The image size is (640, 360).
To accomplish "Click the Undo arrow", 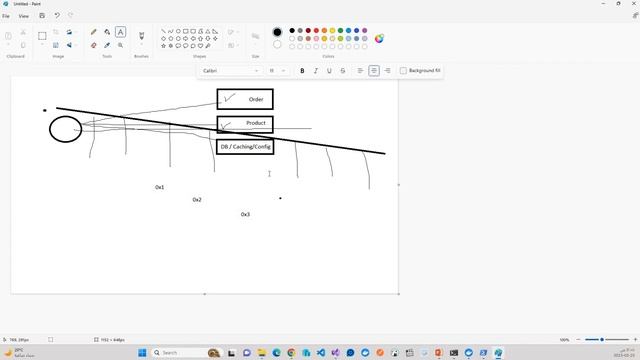I will (57, 16).
